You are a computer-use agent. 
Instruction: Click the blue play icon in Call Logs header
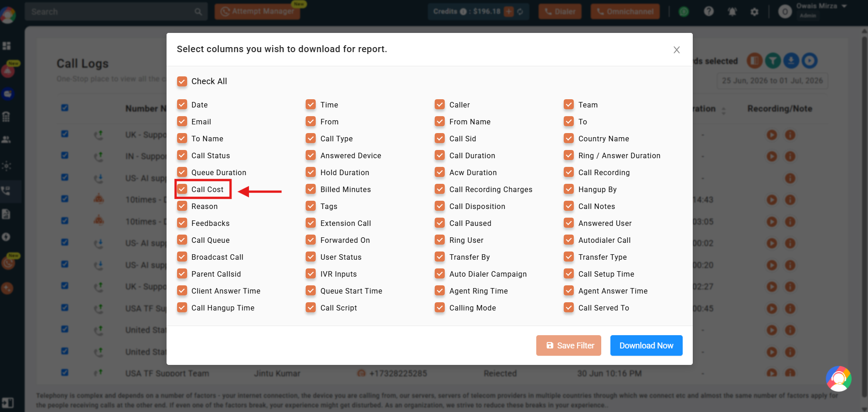[809, 60]
